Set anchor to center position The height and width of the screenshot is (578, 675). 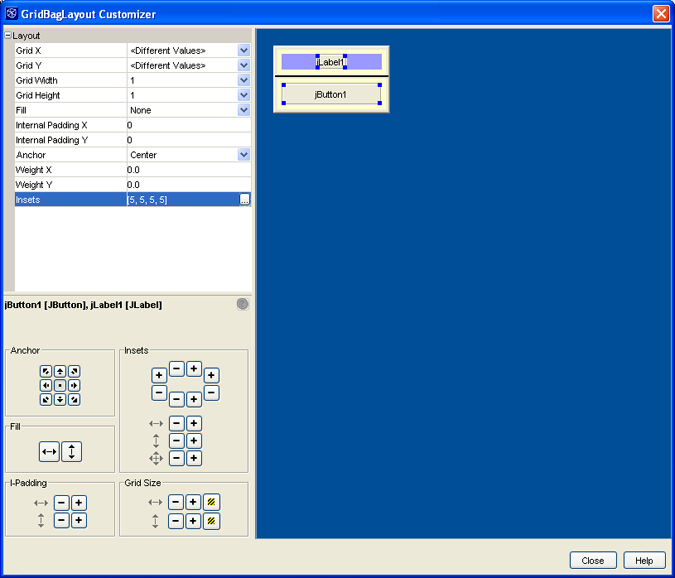[60, 385]
